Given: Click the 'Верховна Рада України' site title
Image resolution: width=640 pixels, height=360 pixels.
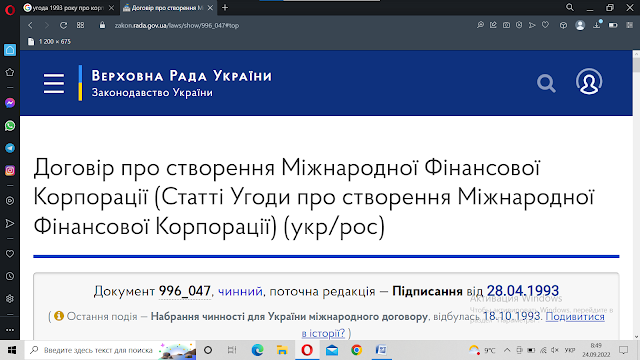Looking at the screenshot, I should [182, 76].
